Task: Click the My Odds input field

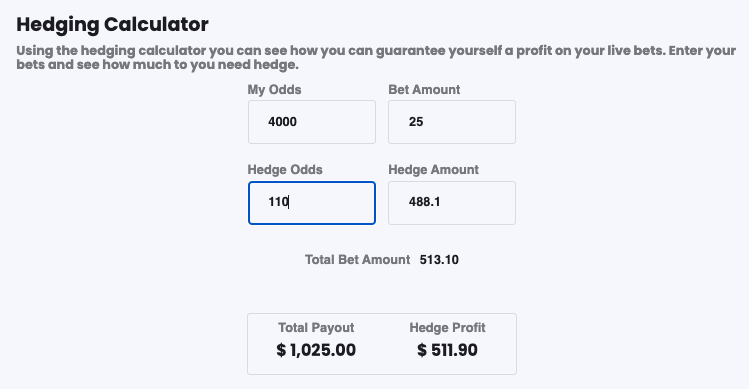Action: 311,122
